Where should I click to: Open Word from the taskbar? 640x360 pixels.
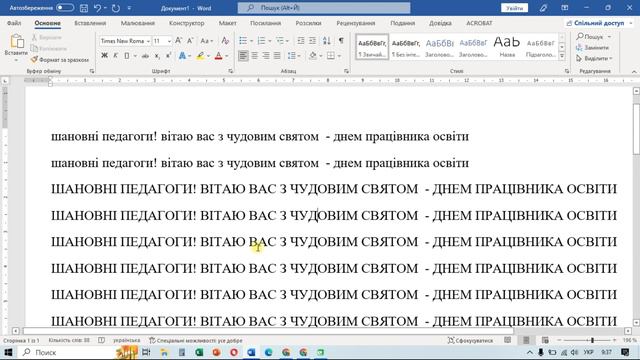pos(251,352)
